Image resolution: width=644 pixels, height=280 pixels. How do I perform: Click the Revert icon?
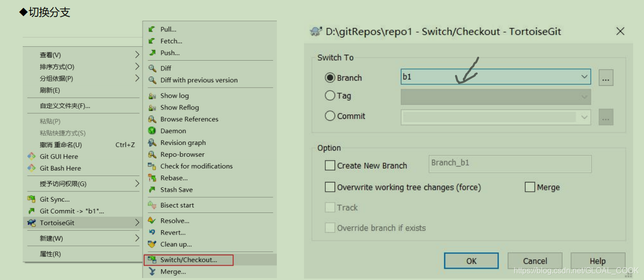[x=152, y=233]
